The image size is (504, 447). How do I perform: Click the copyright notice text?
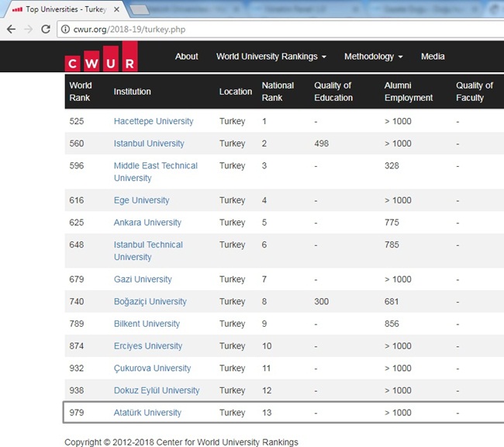(x=181, y=442)
